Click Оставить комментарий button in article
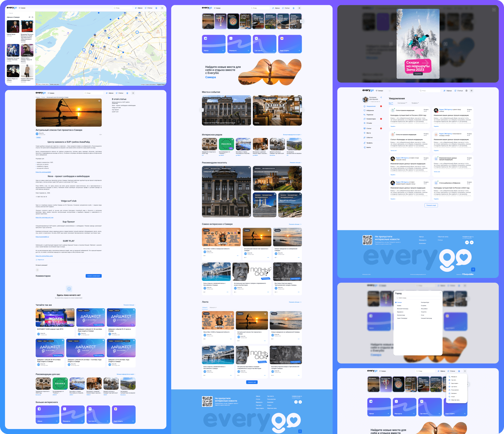 pyautogui.click(x=93, y=276)
